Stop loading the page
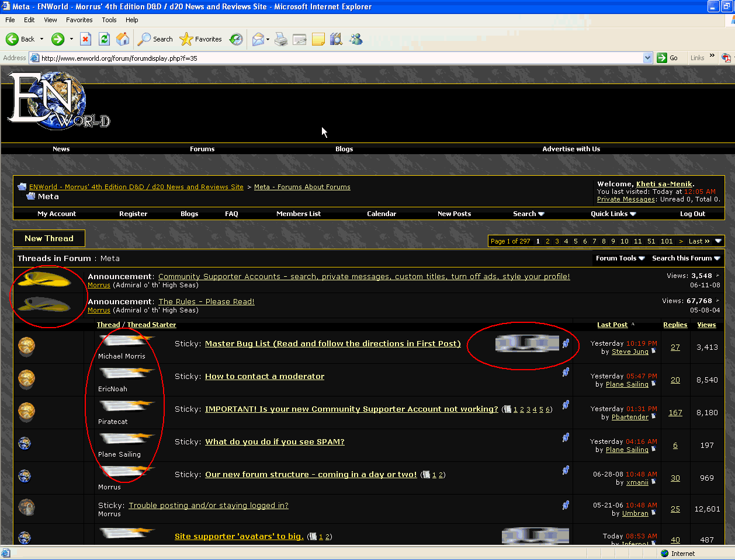 [x=85, y=39]
